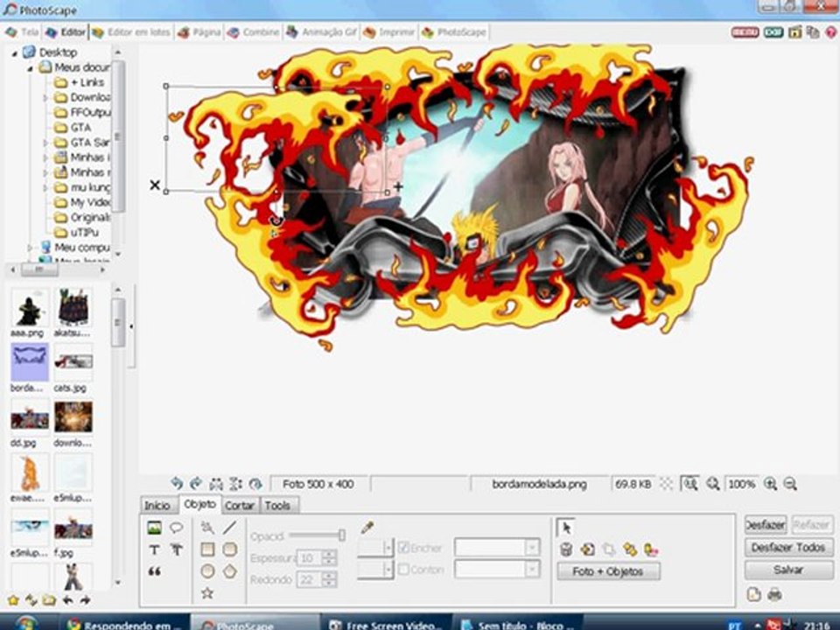840x630 pixels.
Task: Toggle the Encher fill checkbox
Action: pos(404,548)
